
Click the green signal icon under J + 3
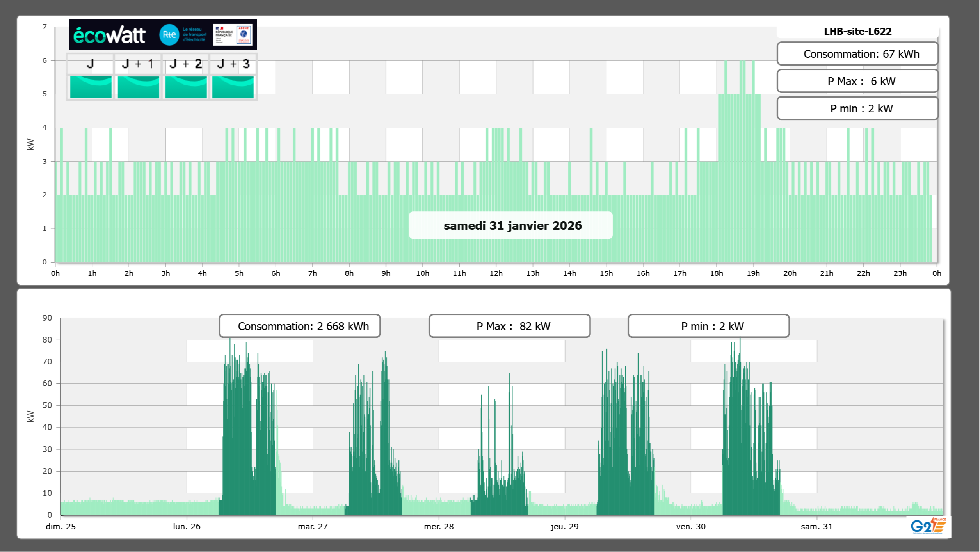(233, 87)
